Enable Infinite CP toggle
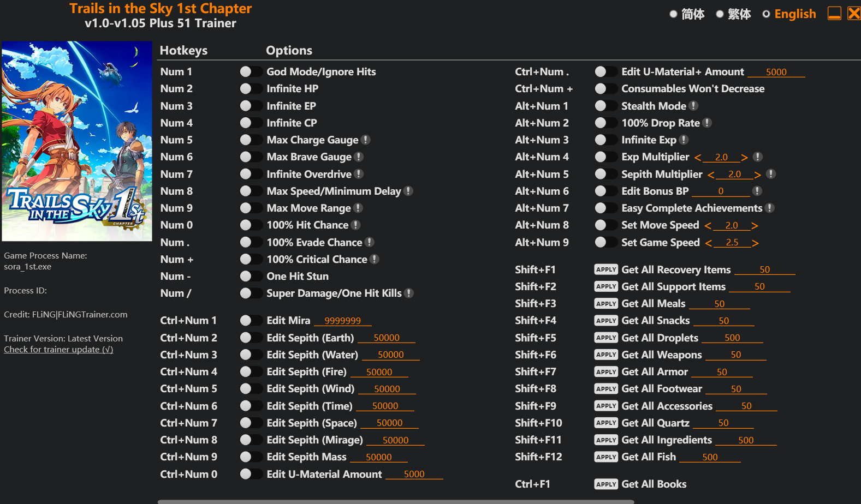Viewport: 861px width, 504px height. tap(251, 123)
